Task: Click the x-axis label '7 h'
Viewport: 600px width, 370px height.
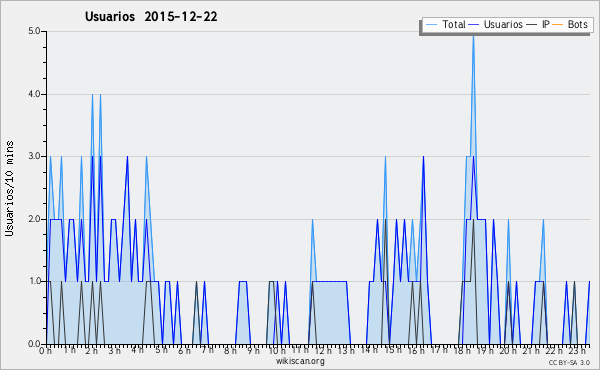Action: [207, 350]
